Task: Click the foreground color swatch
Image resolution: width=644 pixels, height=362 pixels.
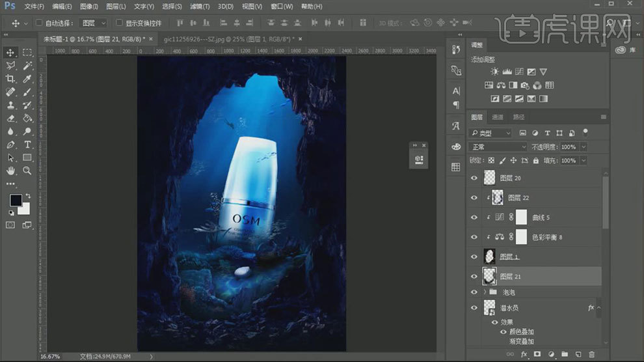Action: pyautogui.click(x=15, y=200)
